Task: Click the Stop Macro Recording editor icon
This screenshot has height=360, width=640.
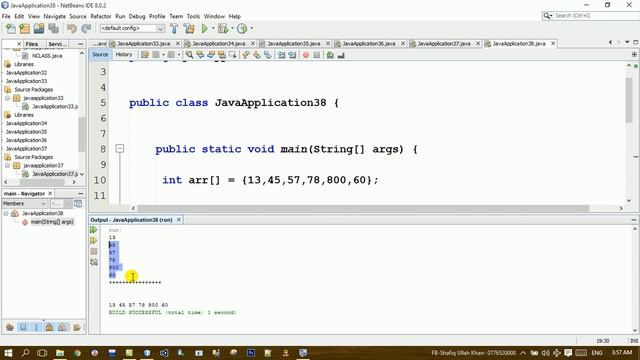Action: (317, 55)
